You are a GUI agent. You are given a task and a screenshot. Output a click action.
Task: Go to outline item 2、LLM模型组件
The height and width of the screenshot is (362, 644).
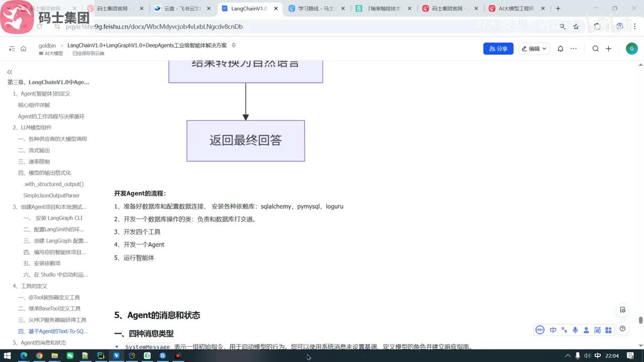[32, 128]
